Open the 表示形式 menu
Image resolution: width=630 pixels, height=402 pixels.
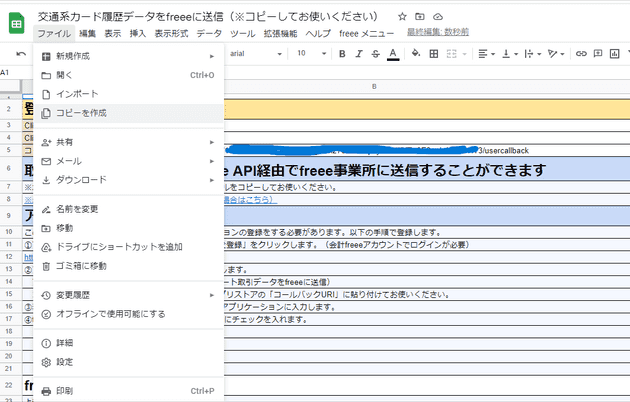tap(172, 34)
